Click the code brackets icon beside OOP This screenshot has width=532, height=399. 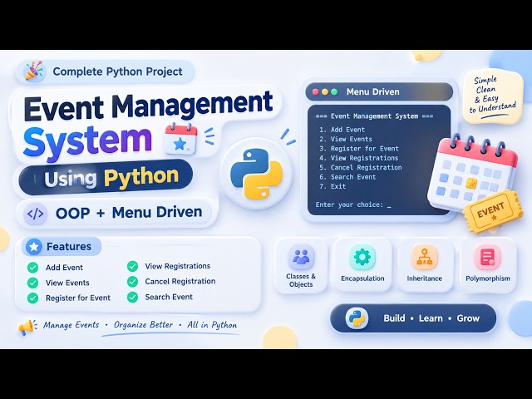(35, 214)
